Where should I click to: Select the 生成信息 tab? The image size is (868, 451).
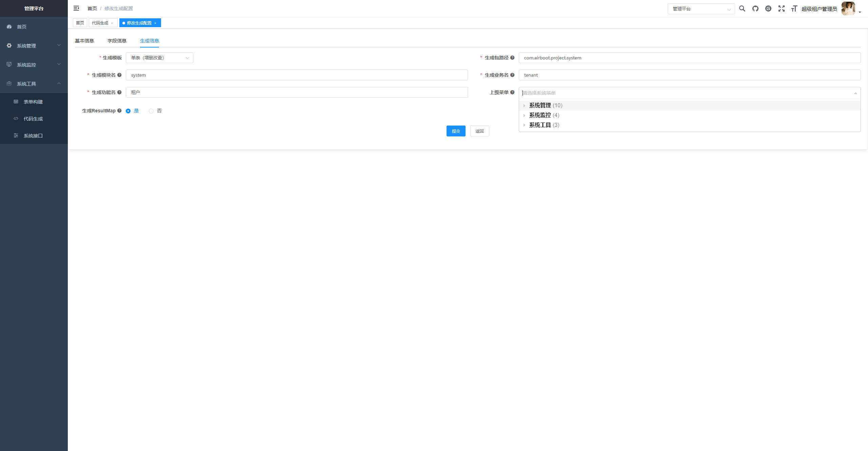pos(150,41)
